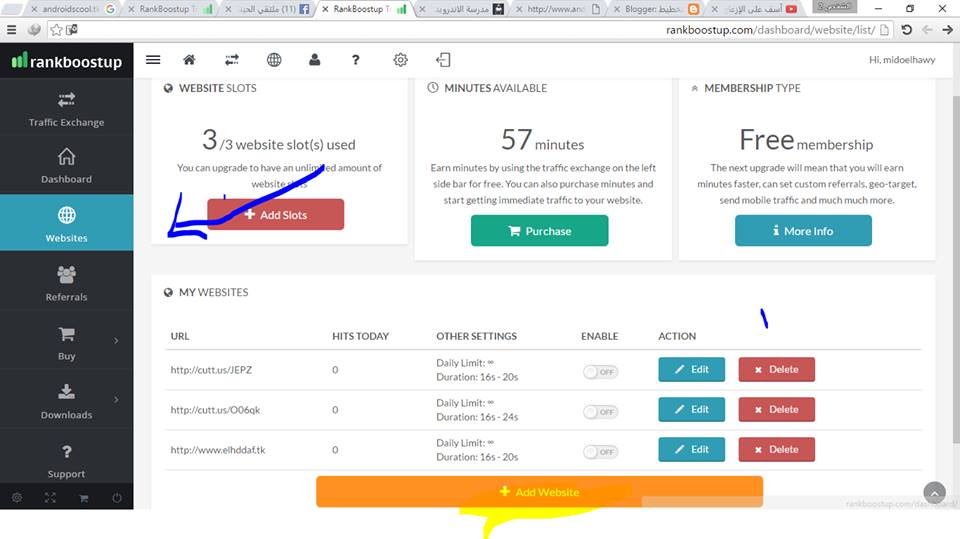960x539 pixels.
Task: Click the HITS TODAY column header
Action: (x=361, y=336)
